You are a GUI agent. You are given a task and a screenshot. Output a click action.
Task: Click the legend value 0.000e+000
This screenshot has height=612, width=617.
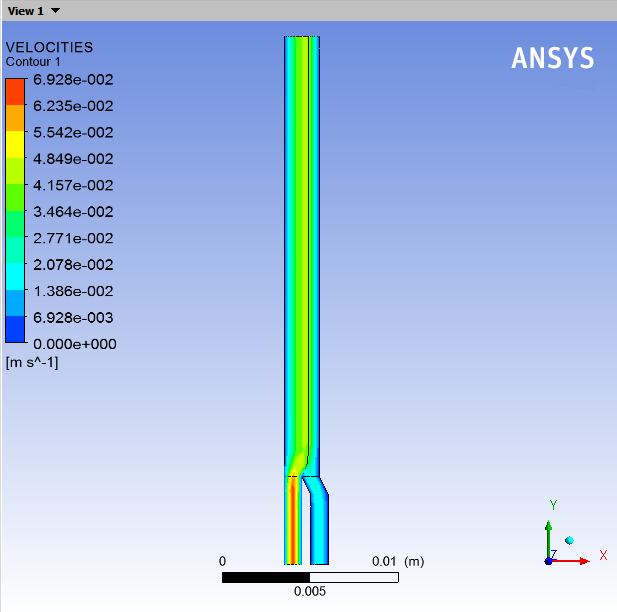pyautogui.click(x=75, y=344)
